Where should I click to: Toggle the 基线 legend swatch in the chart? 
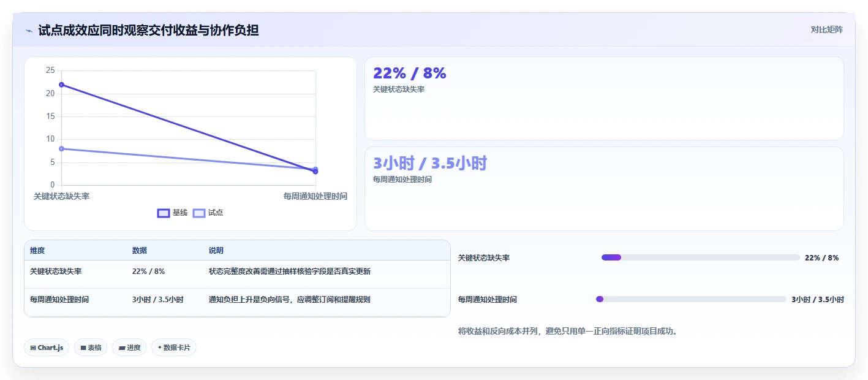[x=164, y=213]
